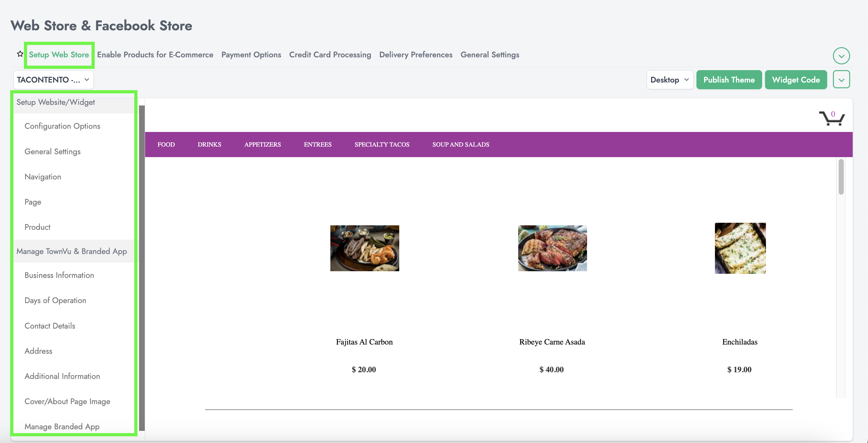Viewport: 868px width, 443px height.
Task: Click the Widget Code button
Action: click(796, 80)
